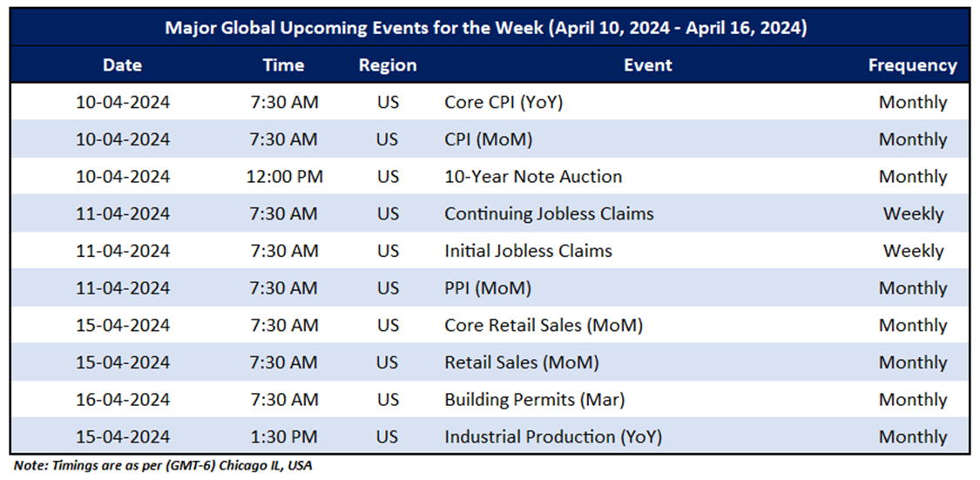This screenshot has width=980, height=480.
Task: Click the table title banner
Action: [486, 28]
